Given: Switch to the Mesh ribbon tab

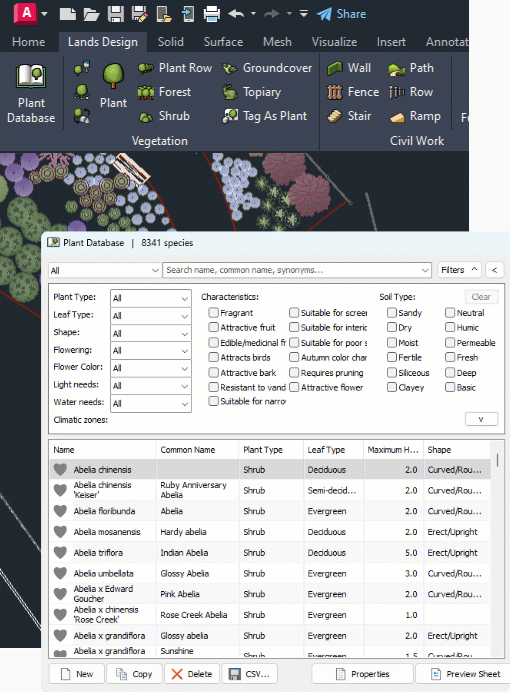Looking at the screenshot, I should coord(277,42).
